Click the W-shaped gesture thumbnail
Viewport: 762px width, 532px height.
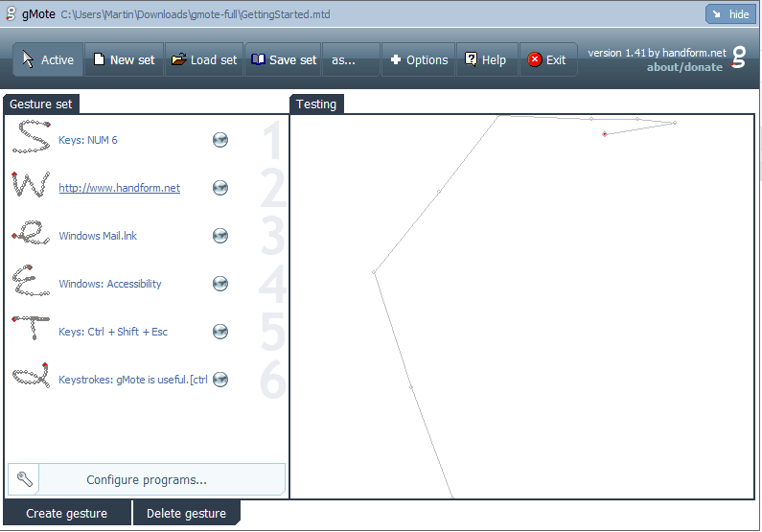tap(31, 187)
